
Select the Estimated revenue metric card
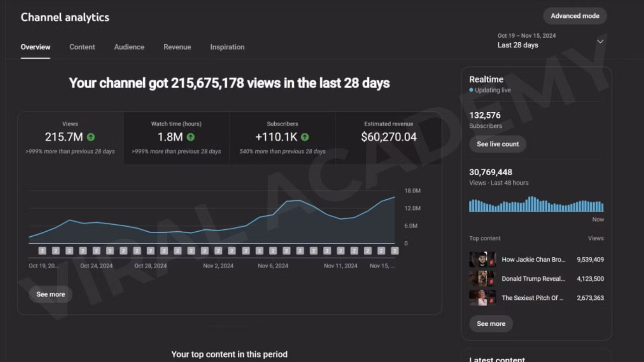(388, 137)
